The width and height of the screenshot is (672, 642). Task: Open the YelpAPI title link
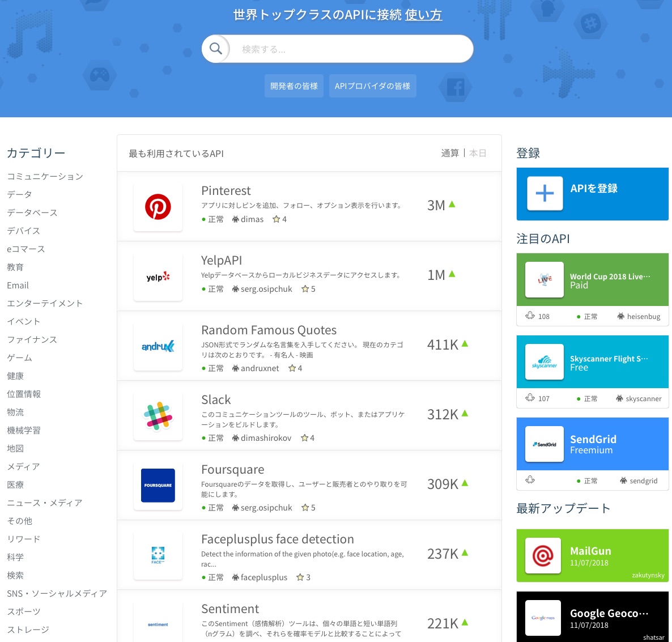coord(222,260)
